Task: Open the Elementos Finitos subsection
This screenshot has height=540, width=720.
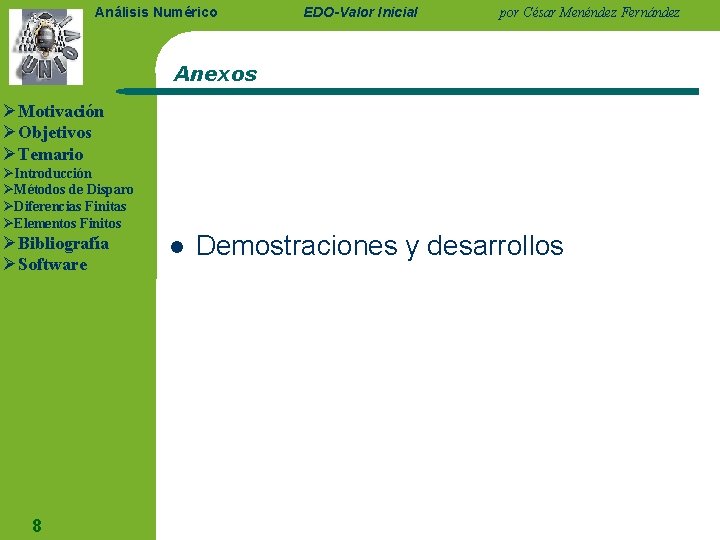Action: click(x=68, y=224)
